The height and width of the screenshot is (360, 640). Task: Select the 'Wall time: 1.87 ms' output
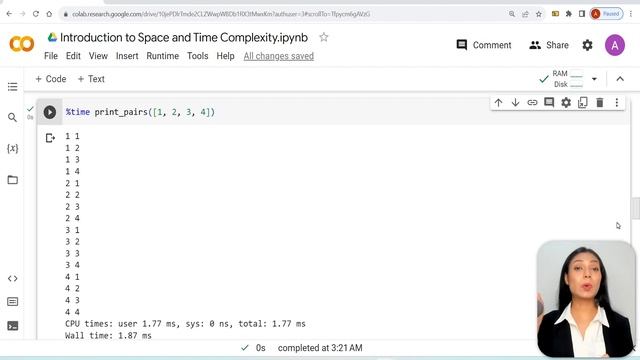(108, 336)
